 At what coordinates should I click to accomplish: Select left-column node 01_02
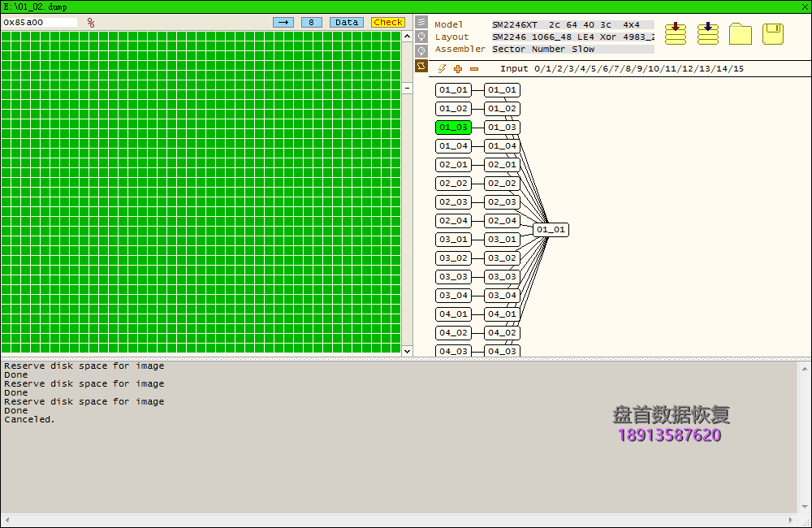tap(453, 109)
